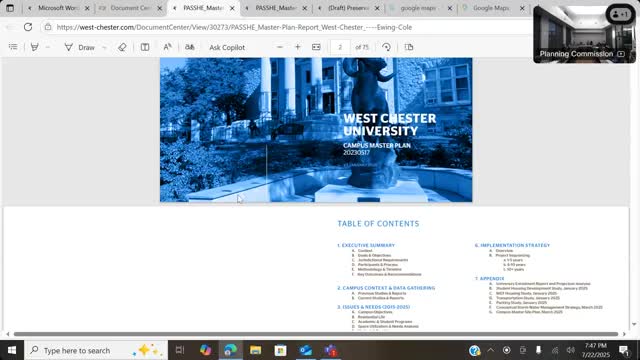Close the Microsoft Word tab
Viewport: 640px width, 360px height.
(x=87, y=8)
